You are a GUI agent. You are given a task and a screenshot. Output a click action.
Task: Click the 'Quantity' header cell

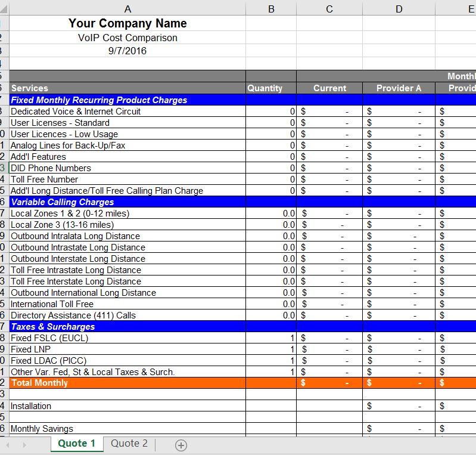point(271,88)
